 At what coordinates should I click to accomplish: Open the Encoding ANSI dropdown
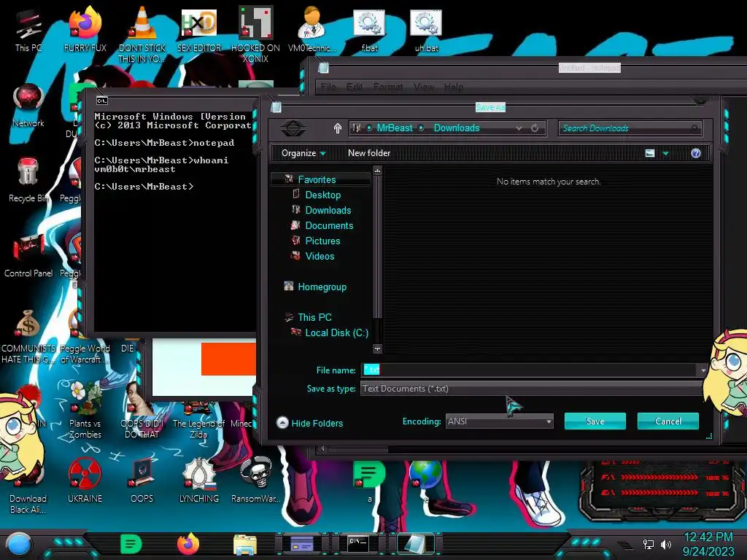click(499, 421)
